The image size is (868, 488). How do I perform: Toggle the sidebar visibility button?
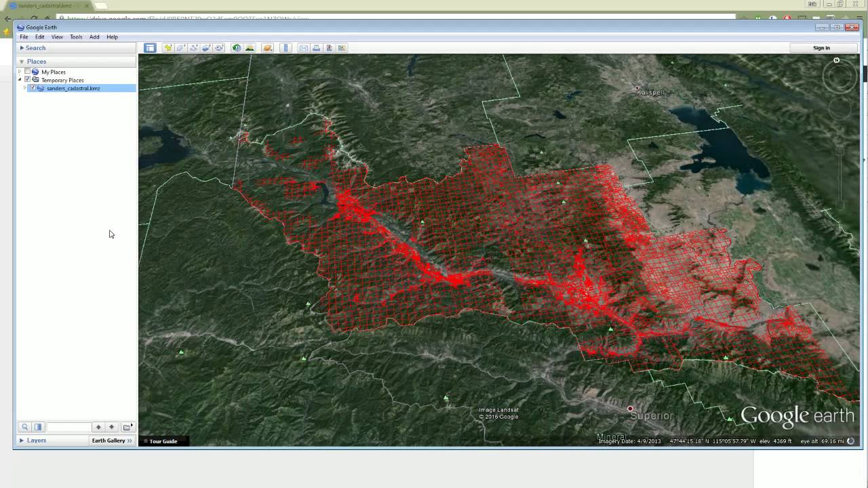(150, 47)
